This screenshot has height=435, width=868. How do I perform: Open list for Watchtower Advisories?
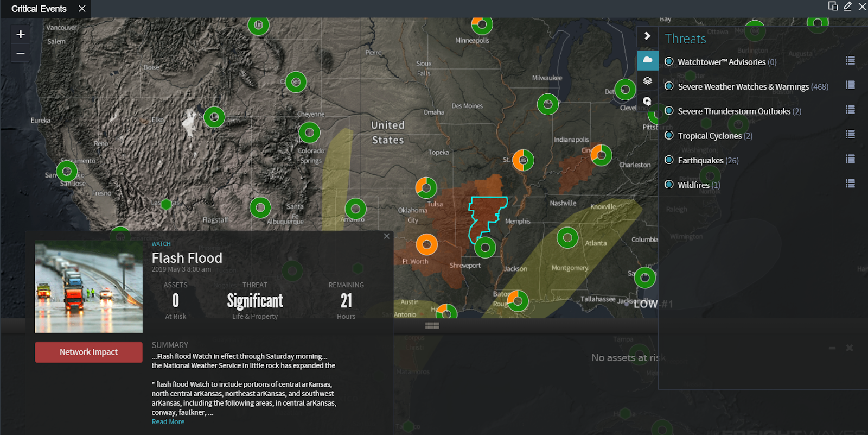(x=850, y=60)
